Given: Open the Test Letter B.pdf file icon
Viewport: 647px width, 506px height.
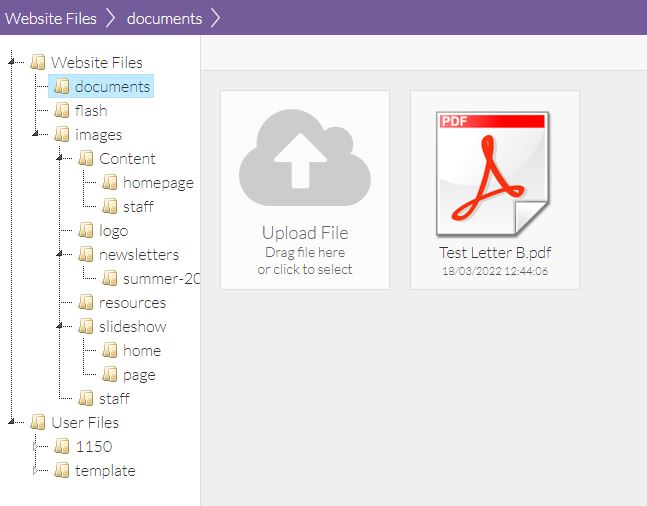Looking at the screenshot, I should tap(494, 171).
